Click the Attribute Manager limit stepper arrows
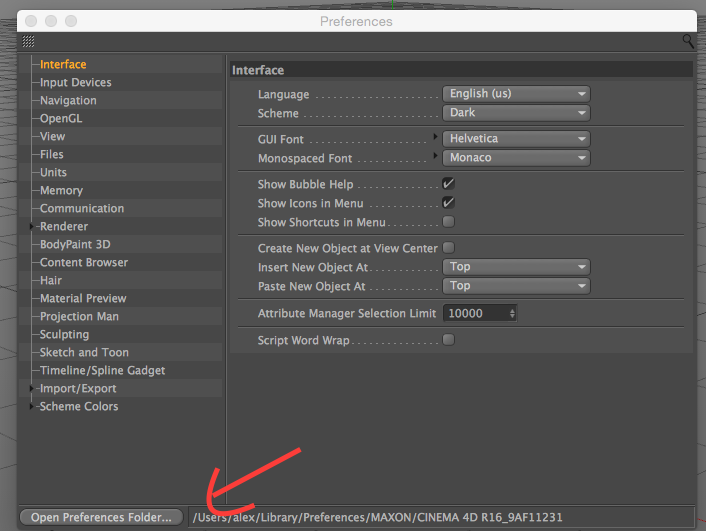Screen dimensions: 706x531 [x=512, y=313]
